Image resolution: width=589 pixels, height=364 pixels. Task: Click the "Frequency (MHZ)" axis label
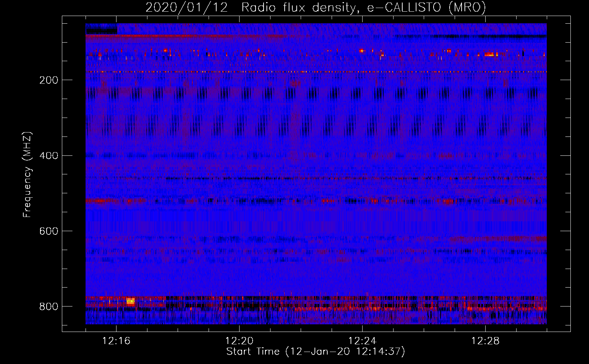click(27, 174)
